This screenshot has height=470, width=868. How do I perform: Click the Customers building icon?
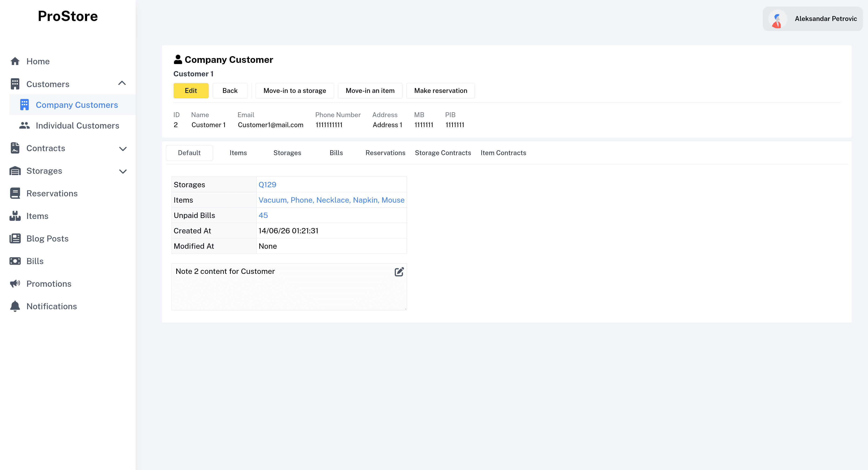click(15, 84)
